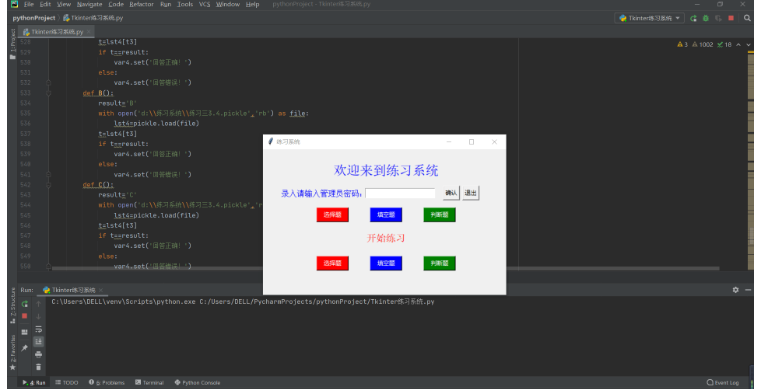Click the weak warning count 1002 indicator
The image size is (757, 389).
click(x=702, y=44)
